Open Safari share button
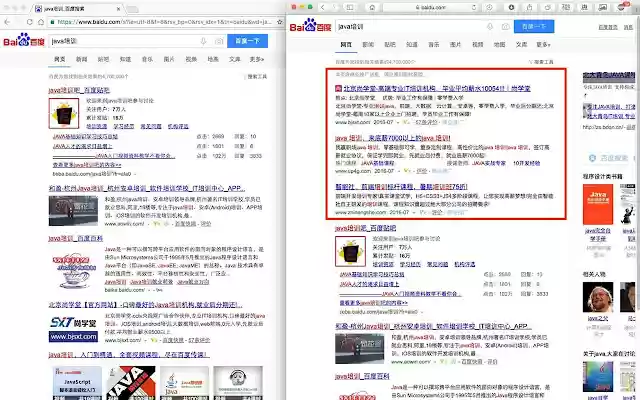 (529, 7)
